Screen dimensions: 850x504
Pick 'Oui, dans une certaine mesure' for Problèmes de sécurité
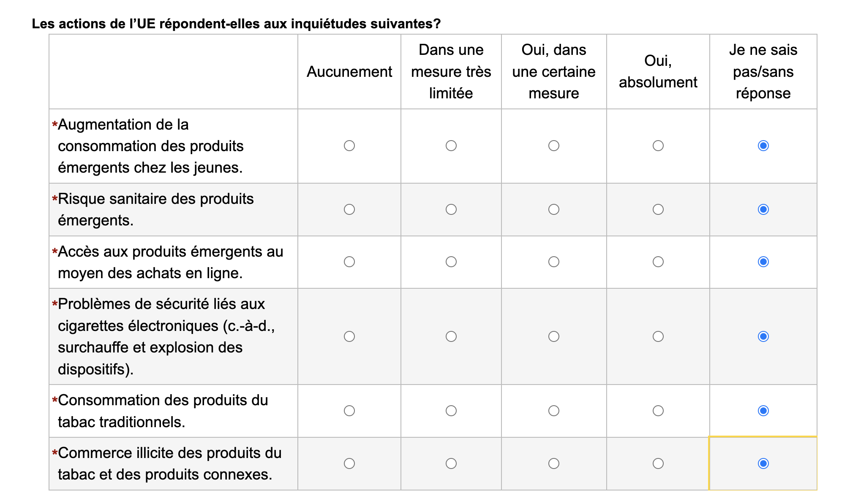[x=554, y=336]
